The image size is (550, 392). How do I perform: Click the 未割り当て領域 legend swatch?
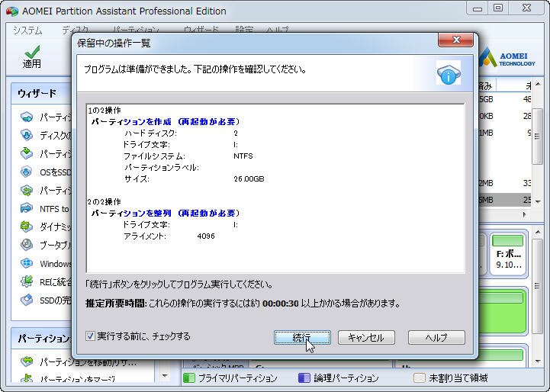[420, 378]
